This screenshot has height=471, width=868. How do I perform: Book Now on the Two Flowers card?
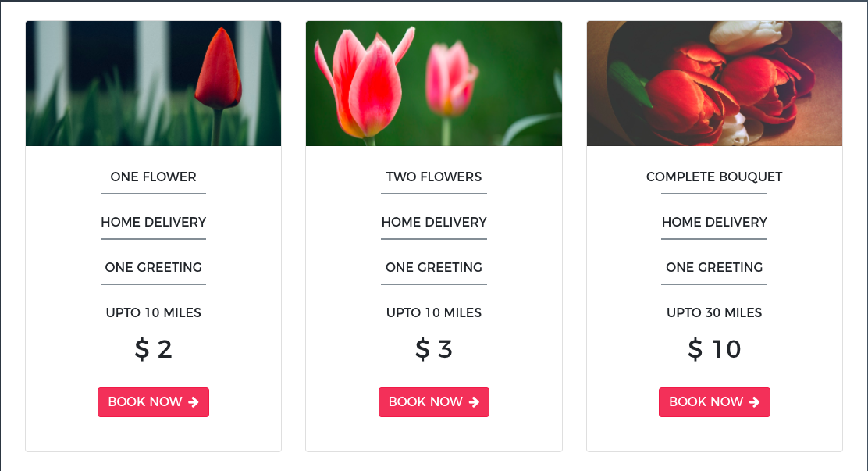point(434,401)
